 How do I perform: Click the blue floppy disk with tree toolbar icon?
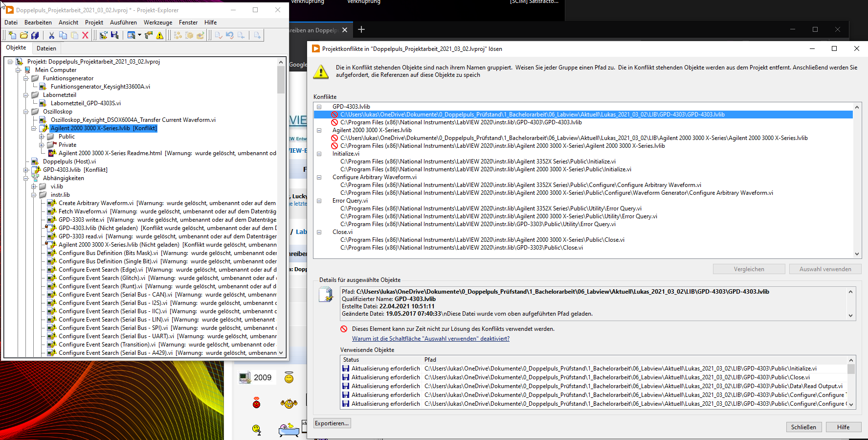click(115, 35)
